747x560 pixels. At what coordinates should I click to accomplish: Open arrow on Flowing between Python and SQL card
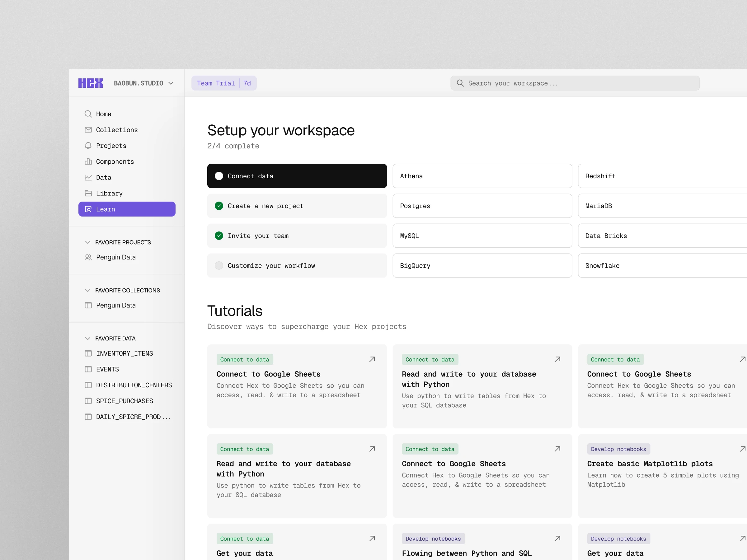[557, 539]
